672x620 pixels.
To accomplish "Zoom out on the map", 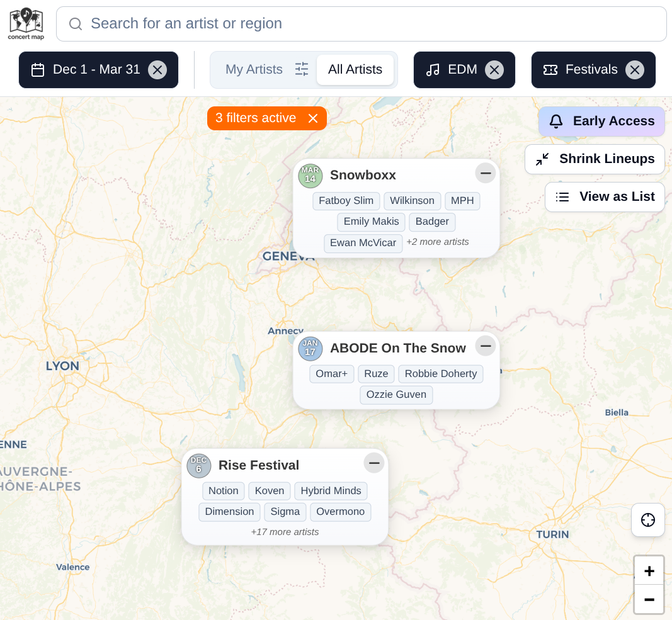I will pos(649,599).
